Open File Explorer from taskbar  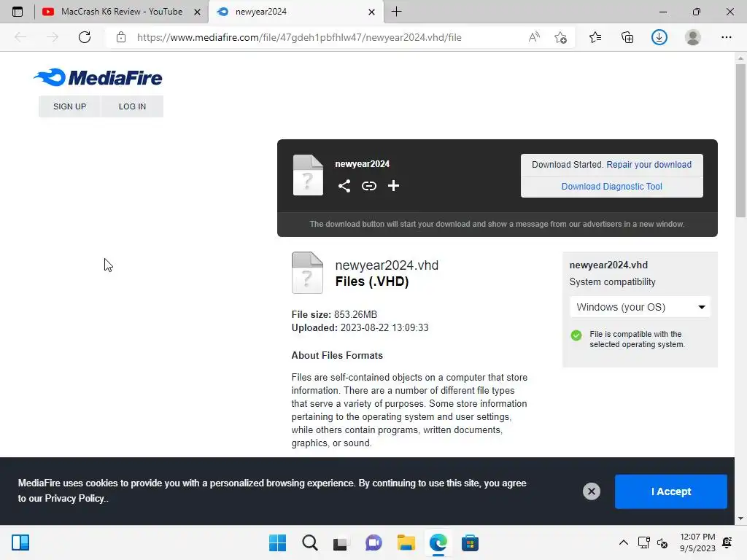pyautogui.click(x=406, y=542)
